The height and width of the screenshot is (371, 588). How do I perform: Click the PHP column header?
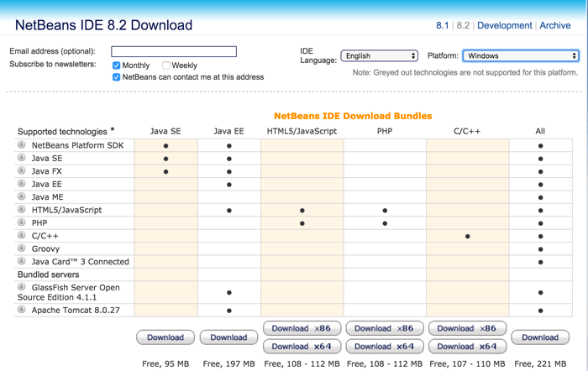click(385, 131)
